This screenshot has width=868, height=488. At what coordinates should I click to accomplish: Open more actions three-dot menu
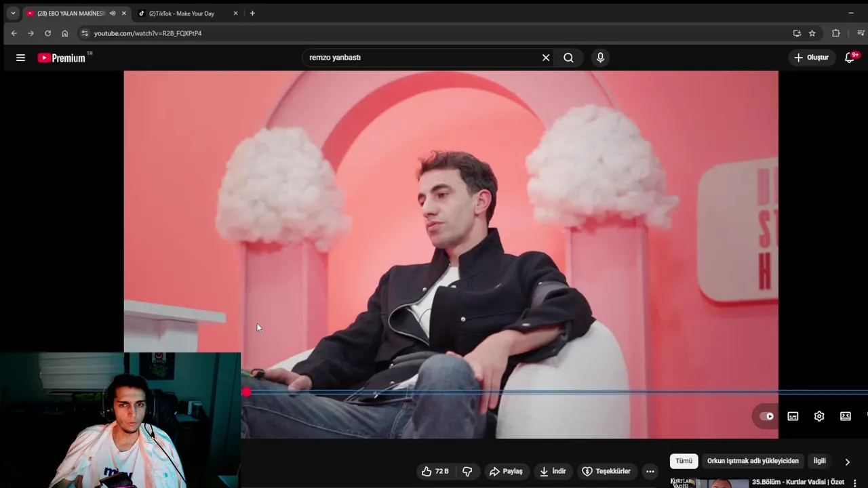pyautogui.click(x=650, y=471)
